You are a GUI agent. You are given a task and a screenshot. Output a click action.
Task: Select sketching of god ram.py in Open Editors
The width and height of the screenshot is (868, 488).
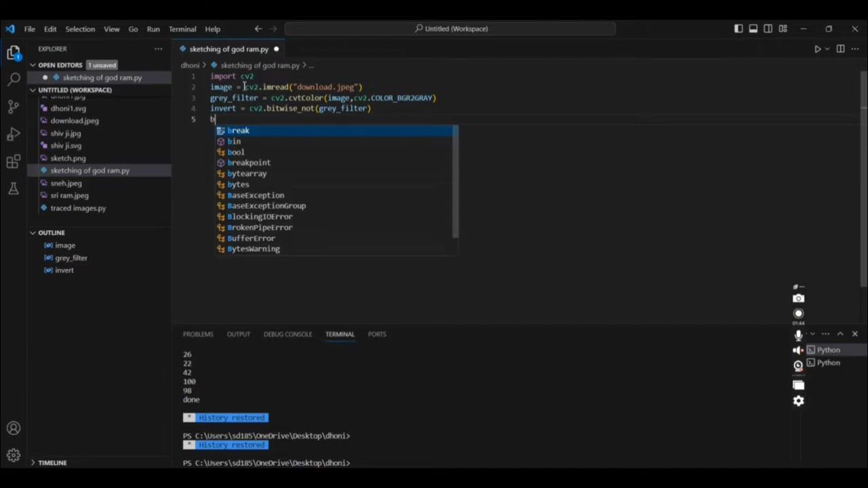[99, 77]
